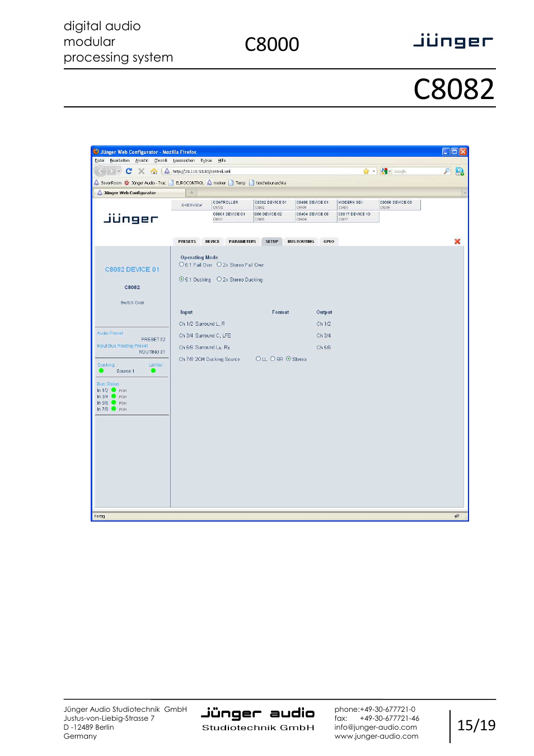Open the C8404 DEVICE 08 module

coord(316,217)
